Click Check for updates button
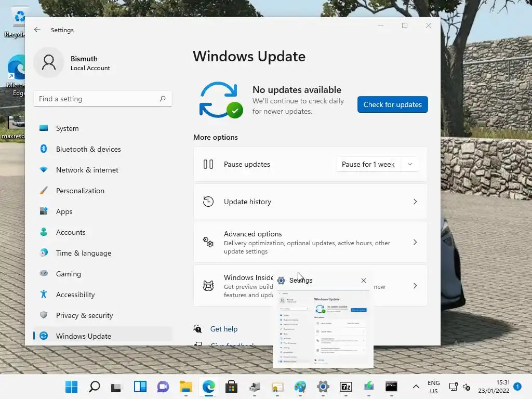The height and width of the screenshot is (399, 532). pos(393,104)
